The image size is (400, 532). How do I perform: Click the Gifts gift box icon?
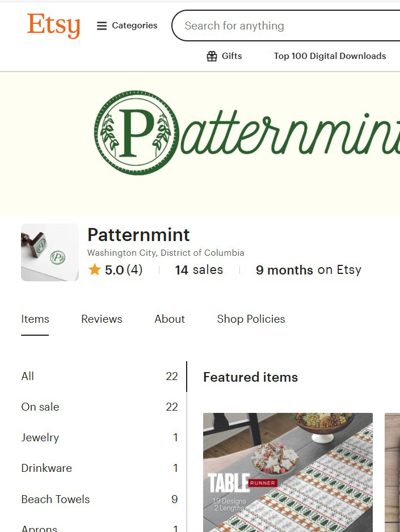point(212,56)
